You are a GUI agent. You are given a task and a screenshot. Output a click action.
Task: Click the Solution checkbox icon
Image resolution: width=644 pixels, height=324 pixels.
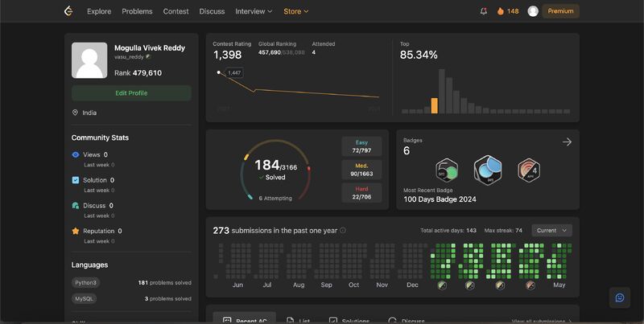[x=76, y=180]
